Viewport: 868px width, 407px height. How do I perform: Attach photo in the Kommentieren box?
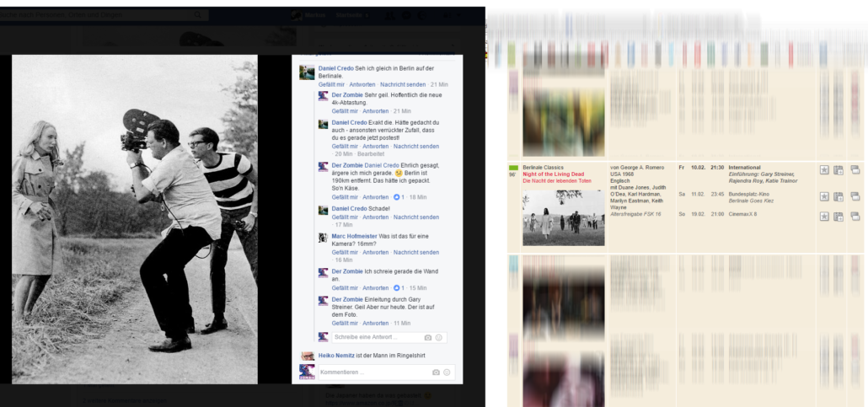pyautogui.click(x=437, y=372)
